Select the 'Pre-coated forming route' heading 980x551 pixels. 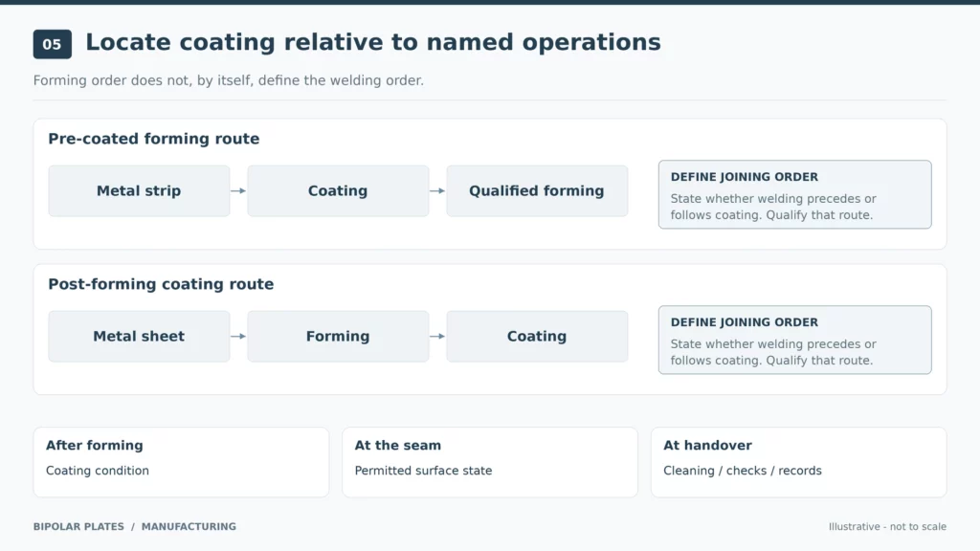tap(154, 139)
